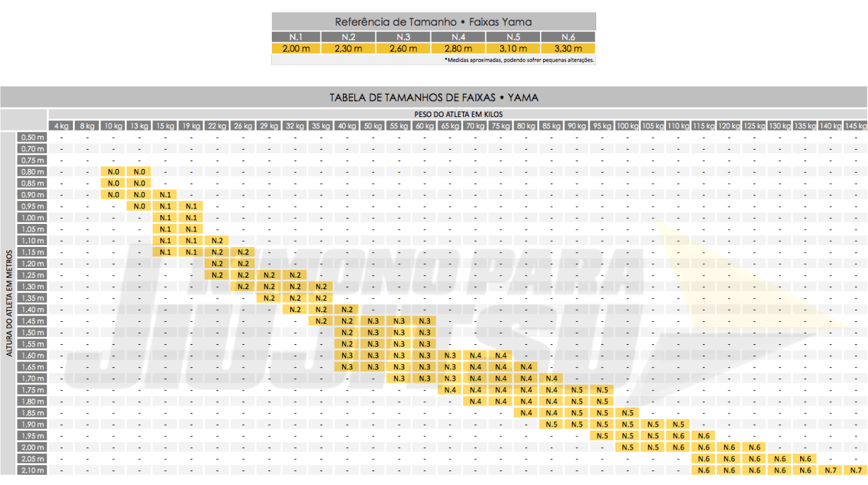The height and width of the screenshot is (485, 868).
Task: Select the 1,25 m row header
Action: [33, 275]
